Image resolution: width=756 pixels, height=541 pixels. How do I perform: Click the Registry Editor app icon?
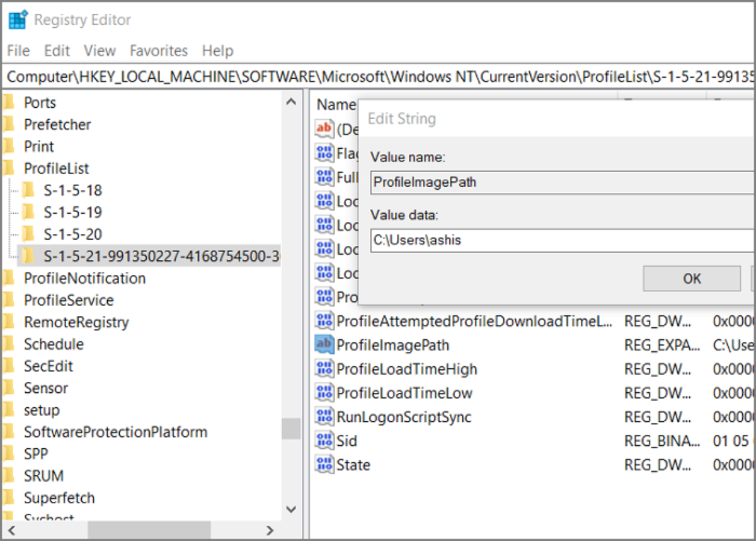point(17,20)
